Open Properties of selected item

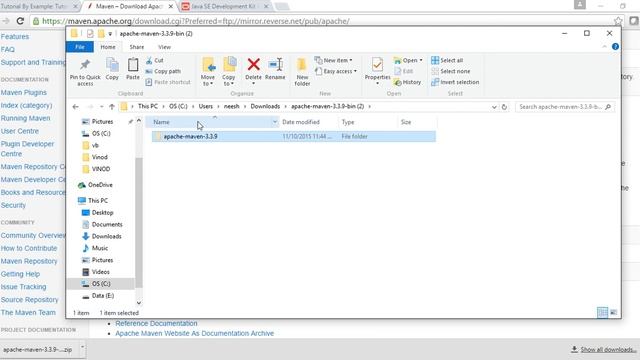point(377,71)
